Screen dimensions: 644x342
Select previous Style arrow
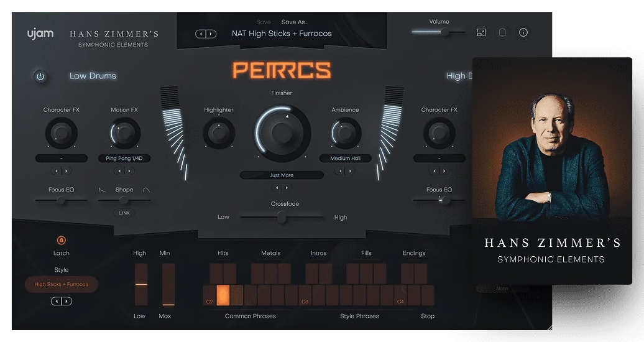coord(57,302)
